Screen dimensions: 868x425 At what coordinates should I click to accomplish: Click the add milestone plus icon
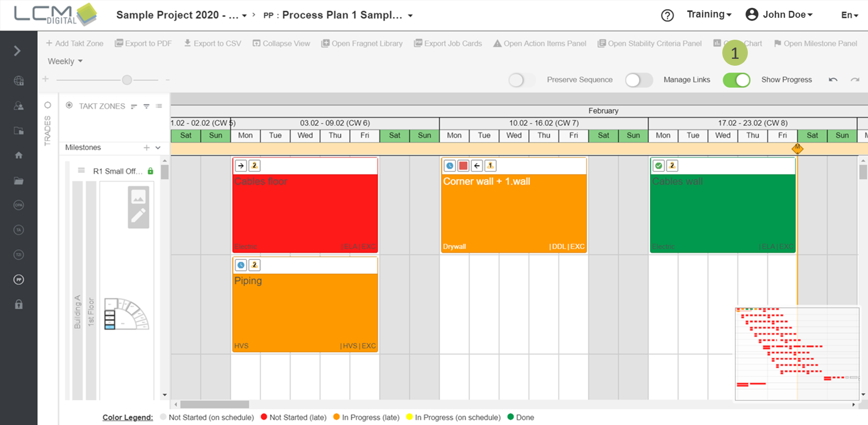coord(146,148)
